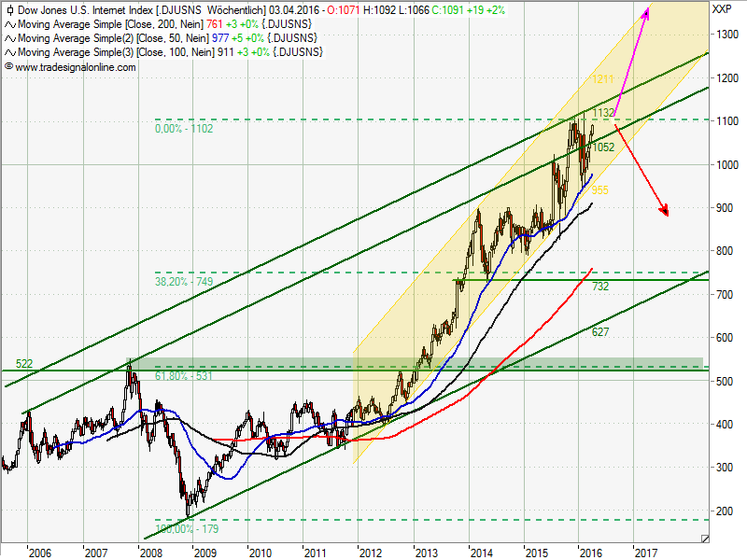Click the line icon beside Moving Average Simple(2)
747x560 pixels.
(10, 38)
